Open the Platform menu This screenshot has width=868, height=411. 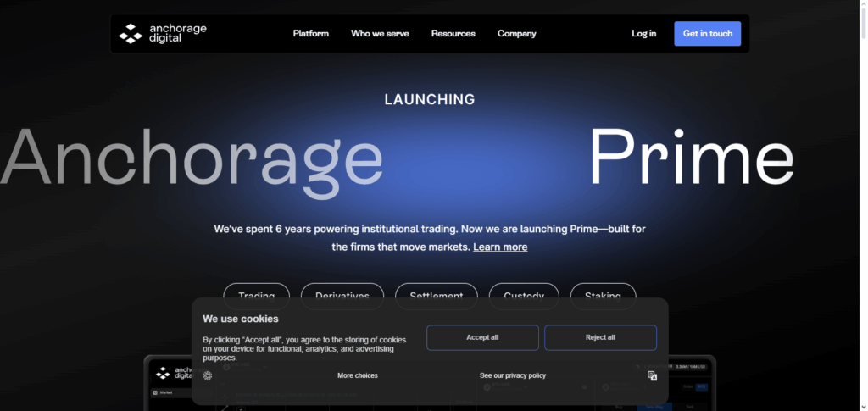310,34
